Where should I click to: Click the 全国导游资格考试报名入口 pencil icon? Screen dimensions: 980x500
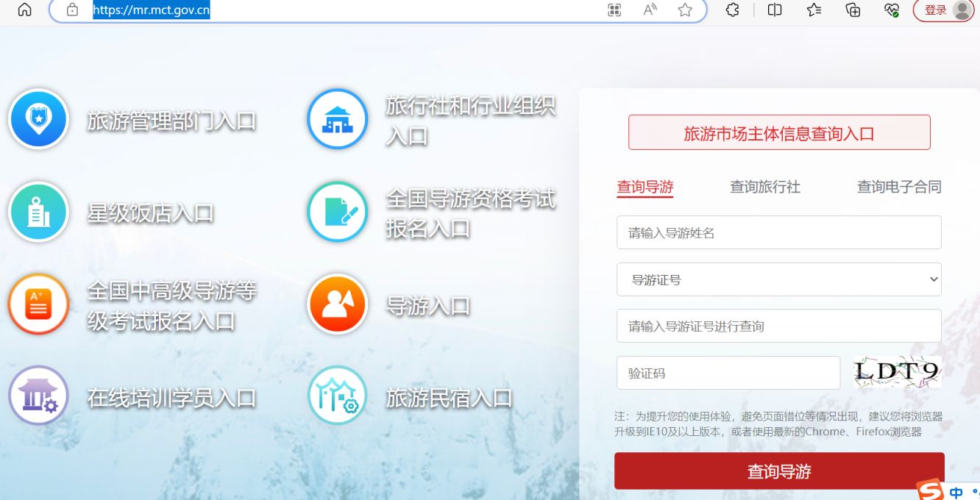pyautogui.click(x=337, y=213)
